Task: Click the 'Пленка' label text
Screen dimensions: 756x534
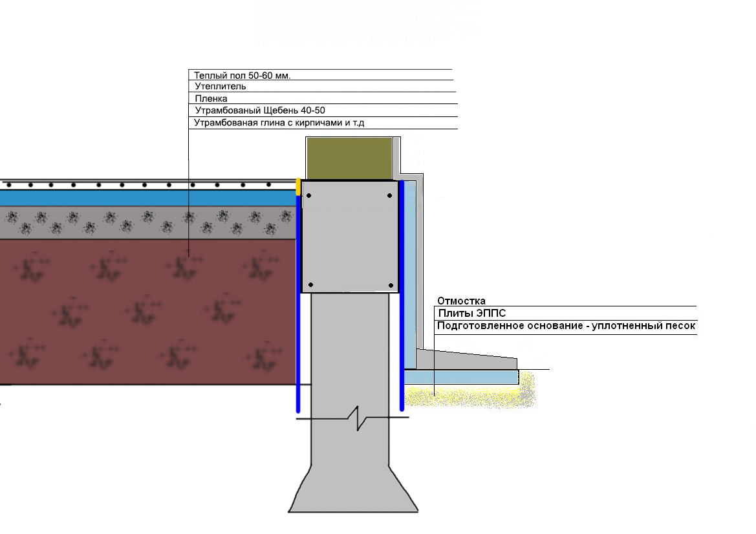Action: pyautogui.click(x=211, y=98)
